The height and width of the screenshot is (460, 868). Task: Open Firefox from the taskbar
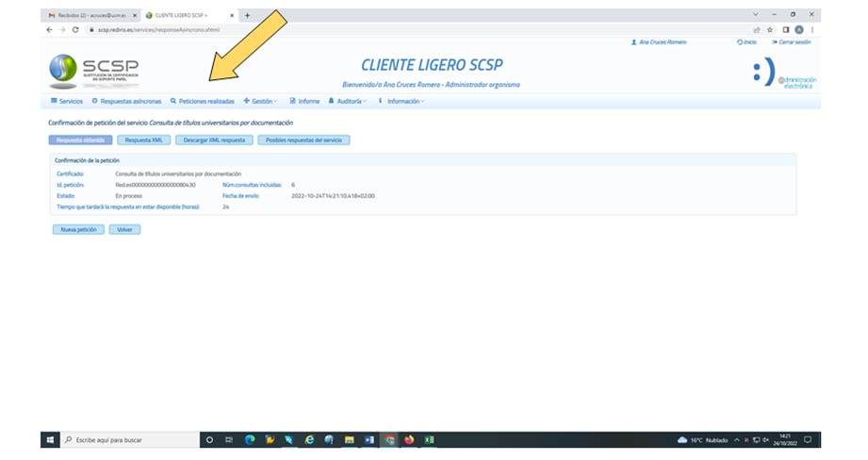pyautogui.click(x=409, y=440)
